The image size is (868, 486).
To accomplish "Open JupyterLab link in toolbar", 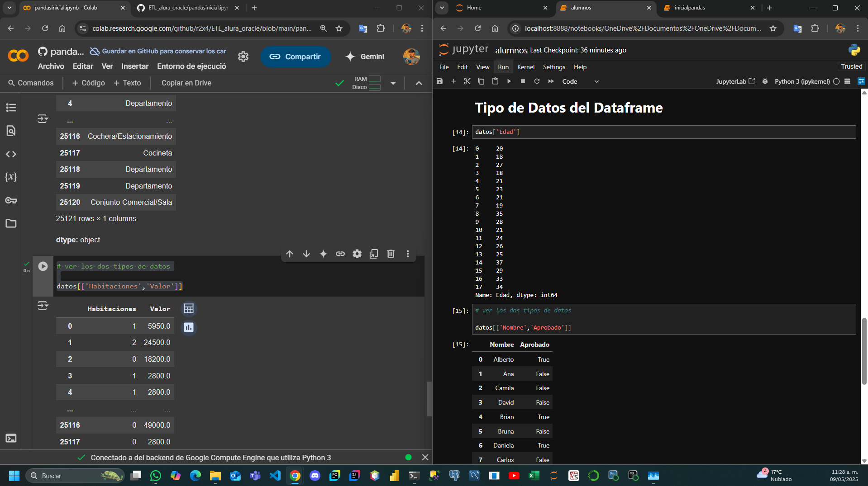I will [735, 81].
